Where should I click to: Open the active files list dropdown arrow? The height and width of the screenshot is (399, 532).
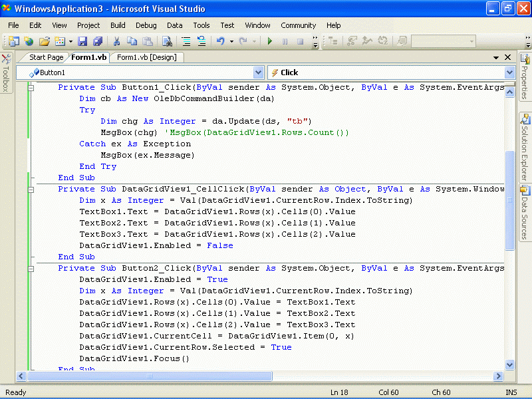(x=495, y=57)
